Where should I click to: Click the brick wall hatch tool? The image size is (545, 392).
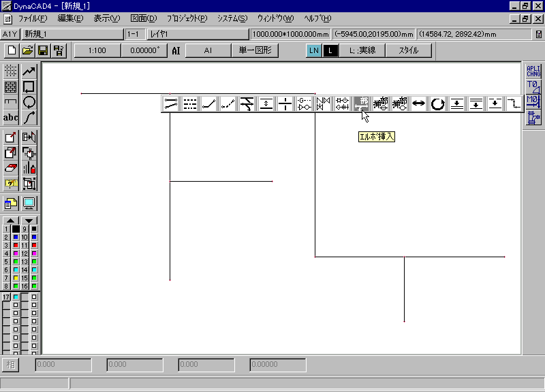click(11, 87)
